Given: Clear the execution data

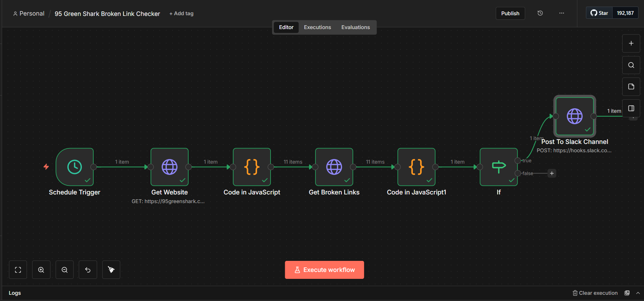Looking at the screenshot, I should pyautogui.click(x=595, y=293).
